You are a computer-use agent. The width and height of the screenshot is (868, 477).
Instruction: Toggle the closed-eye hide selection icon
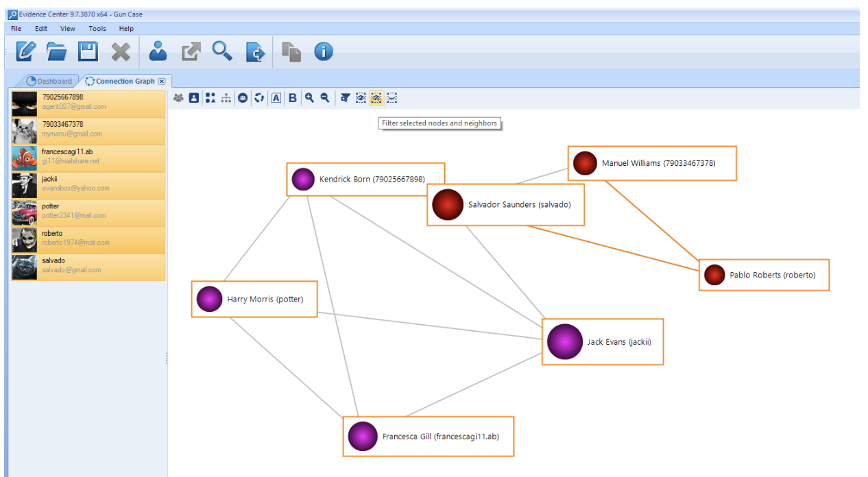pos(391,98)
